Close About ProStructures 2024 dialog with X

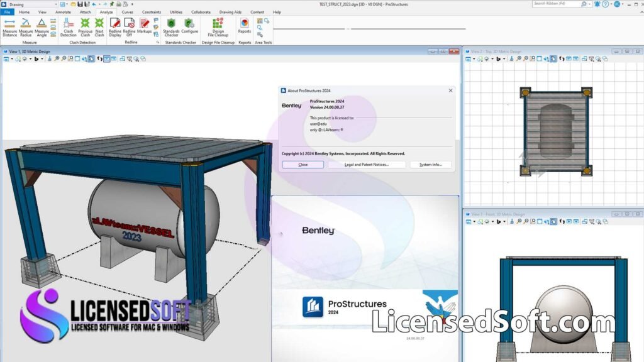pyautogui.click(x=450, y=90)
